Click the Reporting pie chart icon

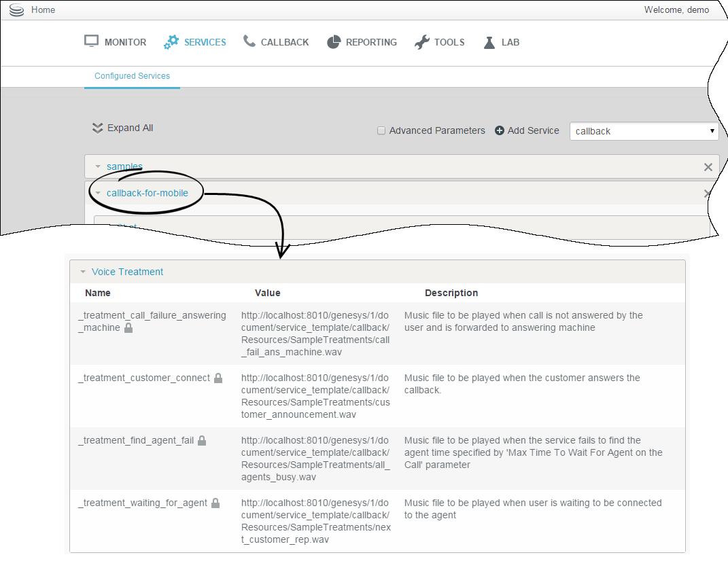(333, 41)
